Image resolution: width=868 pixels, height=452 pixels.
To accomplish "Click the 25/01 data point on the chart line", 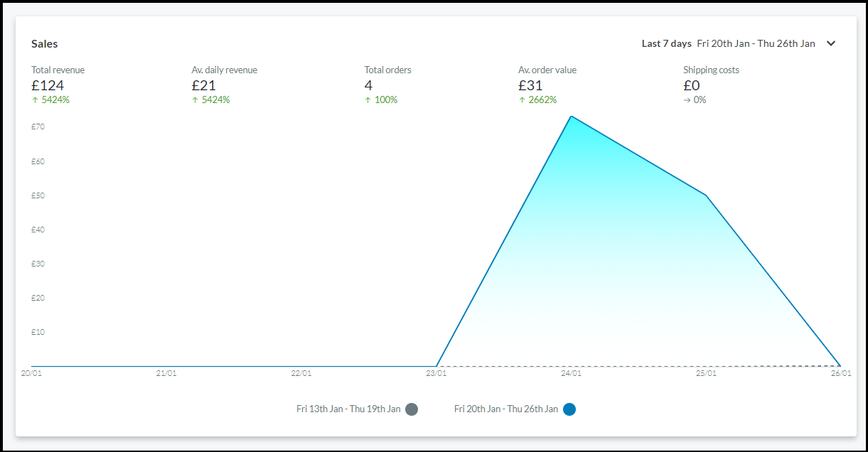I will (x=706, y=195).
